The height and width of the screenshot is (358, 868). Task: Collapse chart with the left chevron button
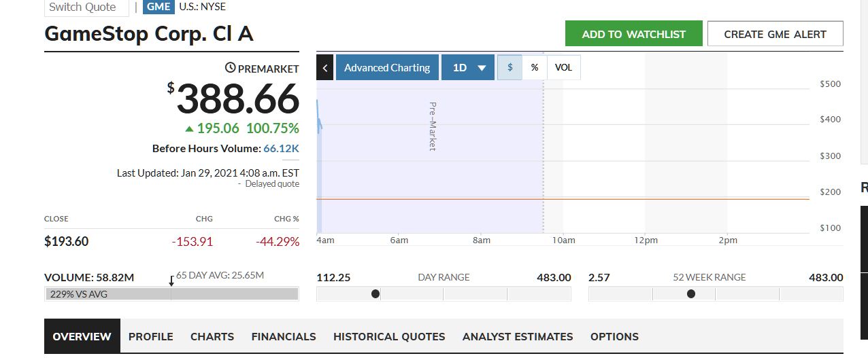(x=325, y=68)
